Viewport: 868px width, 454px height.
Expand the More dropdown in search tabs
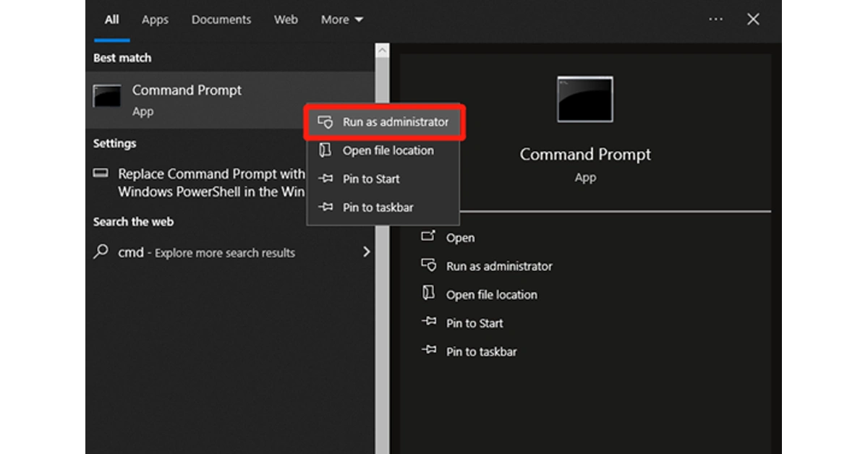coord(342,20)
